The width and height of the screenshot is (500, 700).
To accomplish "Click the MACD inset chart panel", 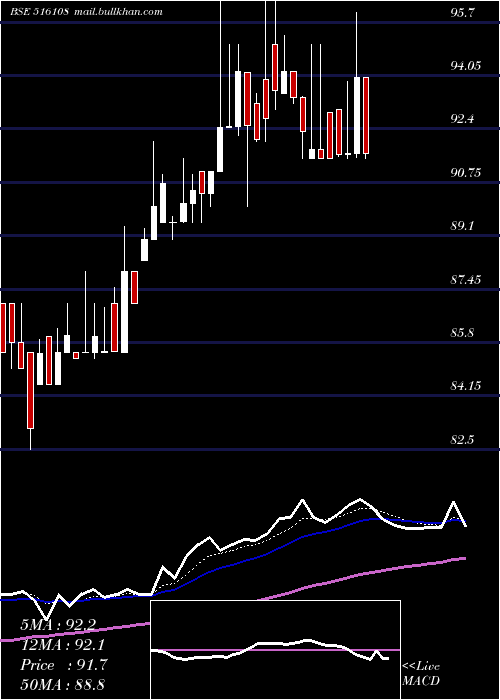I will (275, 650).
